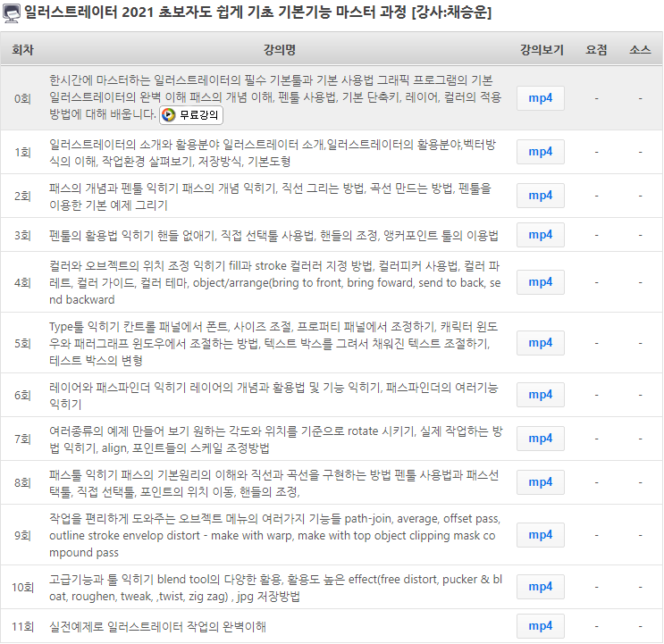
Task: Click the 무료강의 free lecture badge
Action: click(x=191, y=115)
